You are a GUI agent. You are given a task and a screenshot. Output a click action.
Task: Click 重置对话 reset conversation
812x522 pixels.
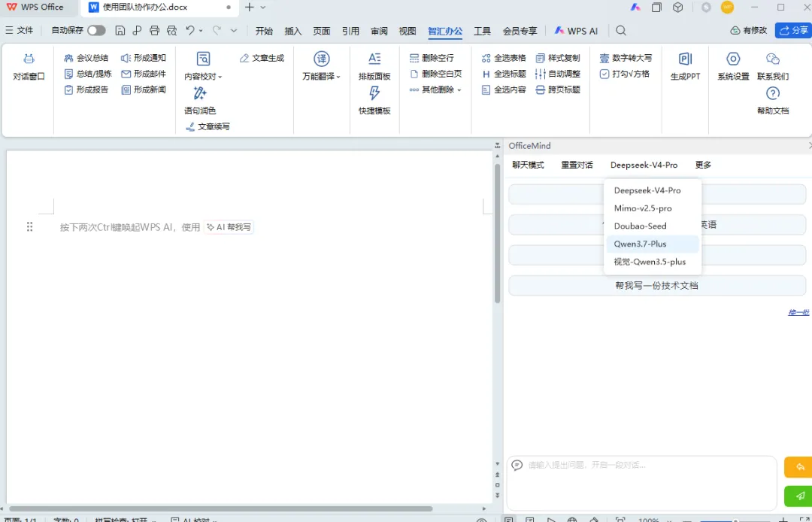point(577,165)
